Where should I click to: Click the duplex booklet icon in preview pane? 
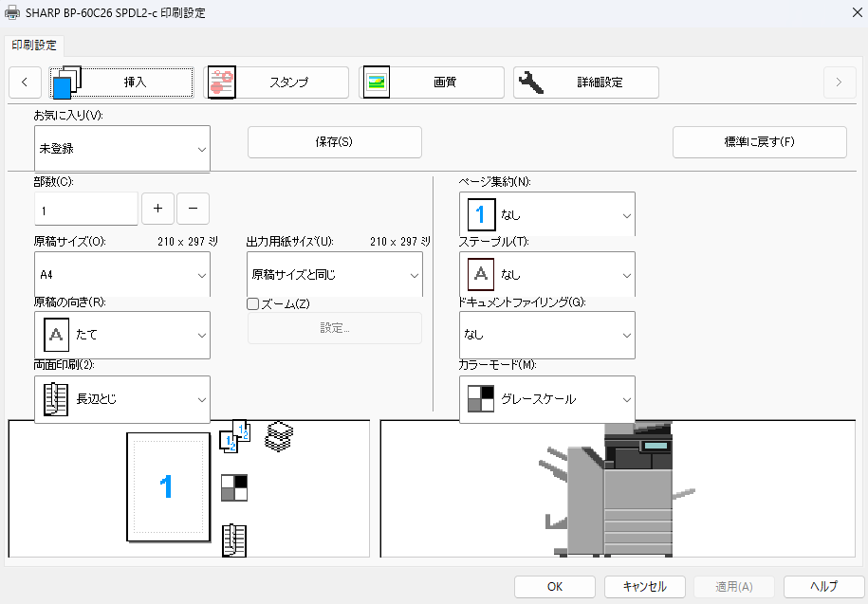pyautogui.click(x=234, y=540)
